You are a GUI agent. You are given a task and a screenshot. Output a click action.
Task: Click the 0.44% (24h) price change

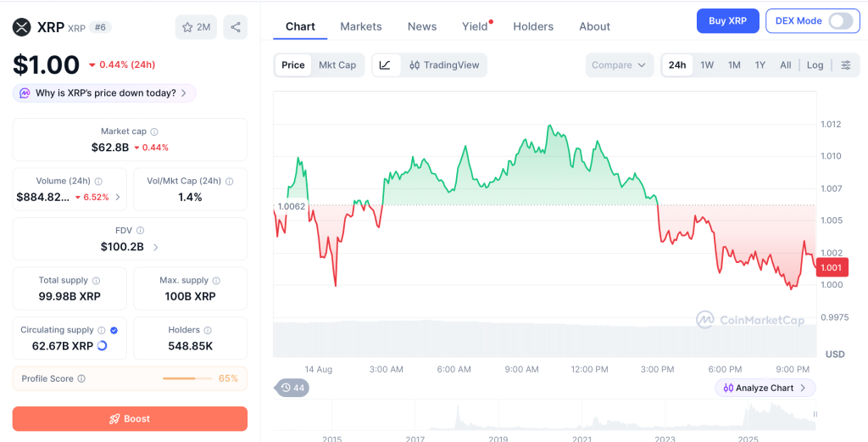coord(122,64)
